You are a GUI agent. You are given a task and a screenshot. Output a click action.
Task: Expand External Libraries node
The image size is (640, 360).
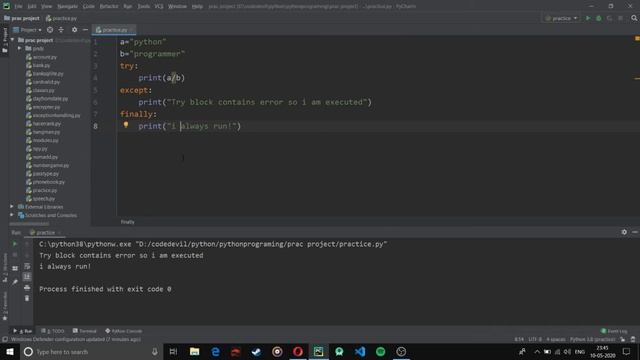[x=12, y=207]
